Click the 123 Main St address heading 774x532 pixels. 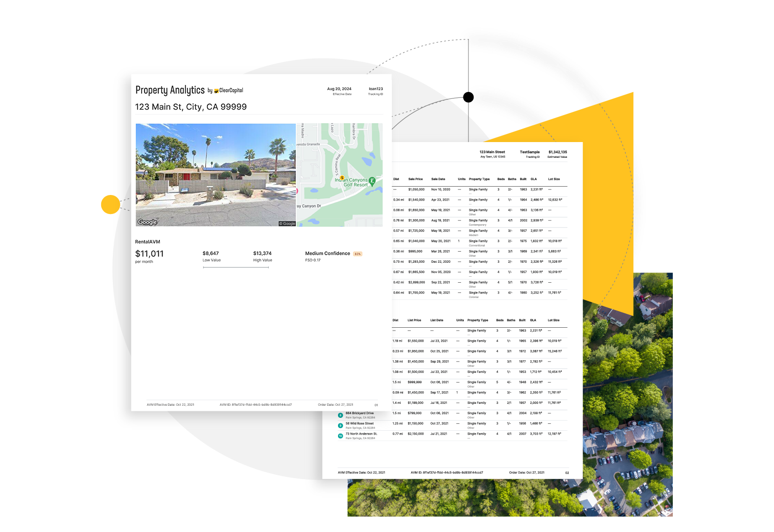[191, 107]
